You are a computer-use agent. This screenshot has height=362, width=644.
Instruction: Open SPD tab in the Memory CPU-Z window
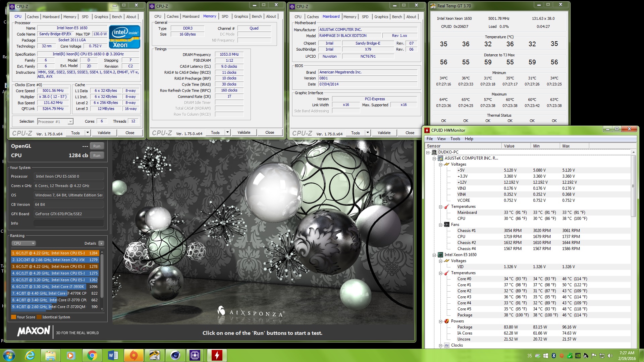click(x=225, y=16)
